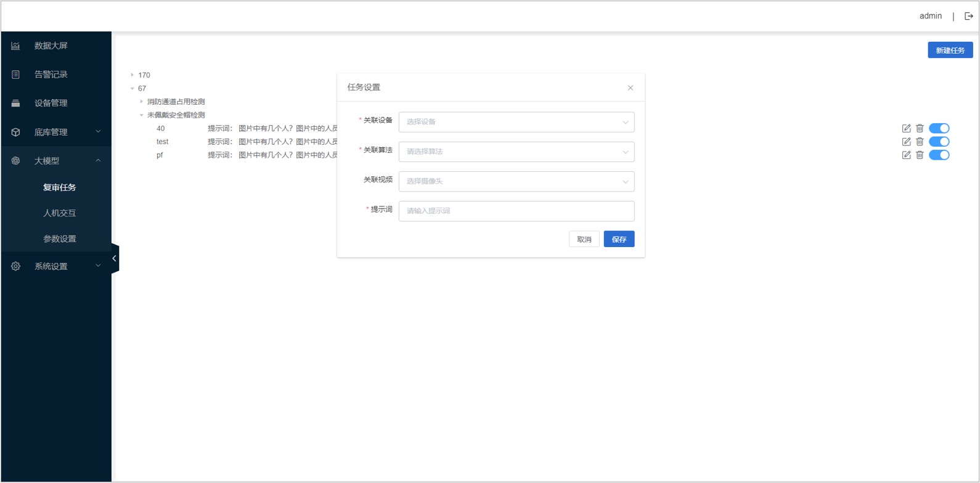The height and width of the screenshot is (483, 980).
Task: Open 设备管理 menu item
Action: [56, 103]
